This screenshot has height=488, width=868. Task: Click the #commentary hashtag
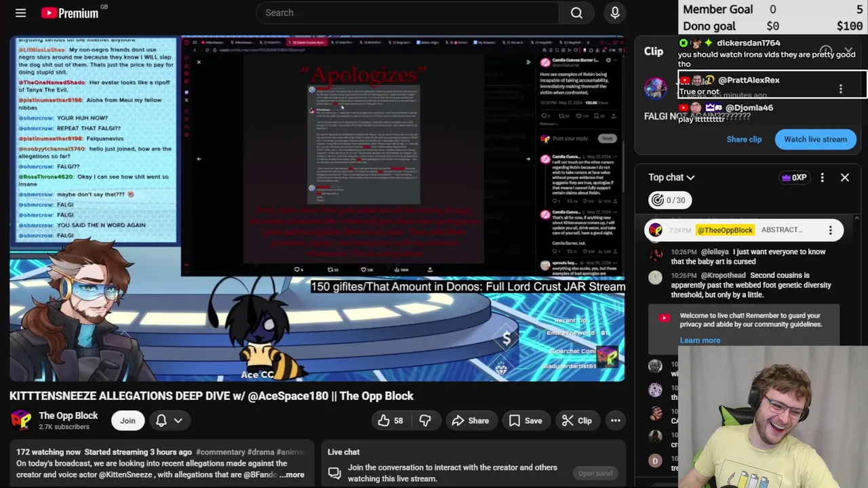220,452
